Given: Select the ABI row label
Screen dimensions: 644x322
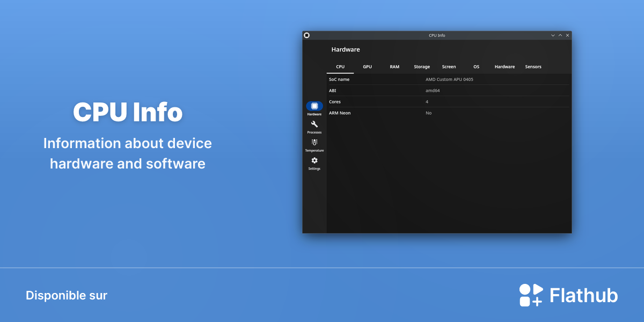Looking at the screenshot, I should 332,91.
